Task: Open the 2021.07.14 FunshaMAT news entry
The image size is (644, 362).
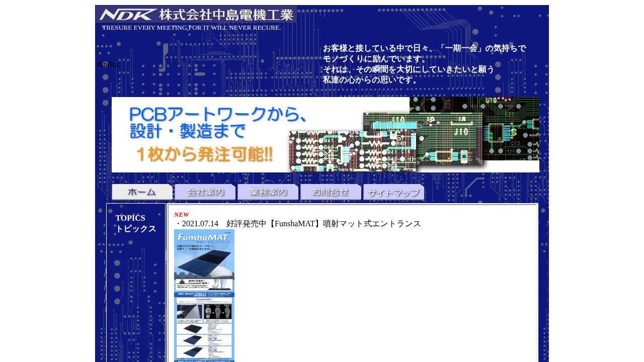Action: 297,223
